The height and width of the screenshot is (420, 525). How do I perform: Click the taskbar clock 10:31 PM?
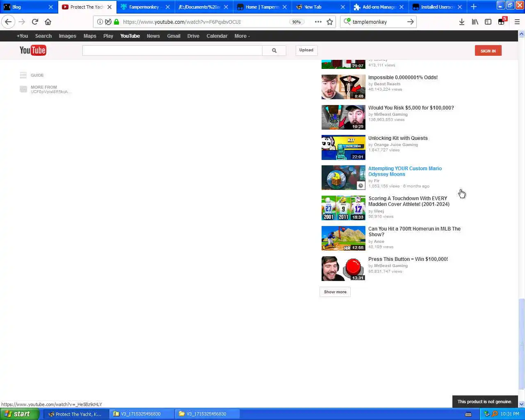pos(509,414)
